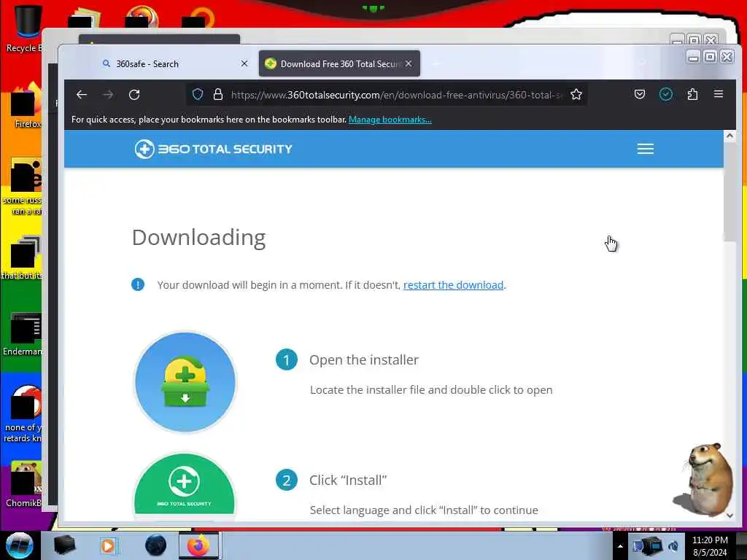
Task: Select the Click "Install" heading
Action: [x=348, y=480]
